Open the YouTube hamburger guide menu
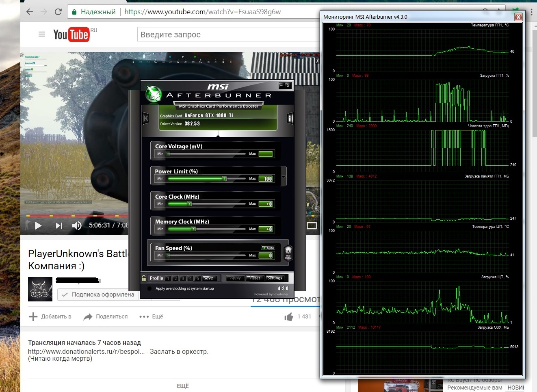Viewport: 537px width, 392px height. 42,34
